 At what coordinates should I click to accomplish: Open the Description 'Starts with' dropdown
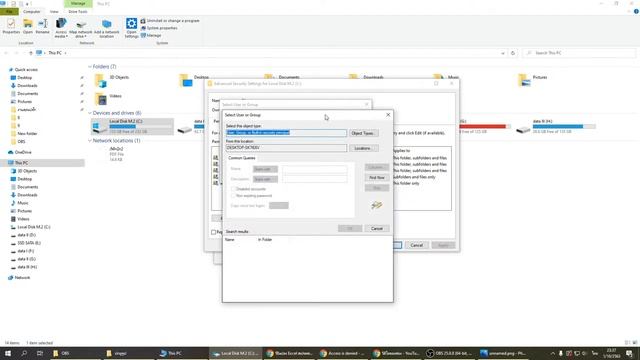pyautogui.click(x=265, y=179)
